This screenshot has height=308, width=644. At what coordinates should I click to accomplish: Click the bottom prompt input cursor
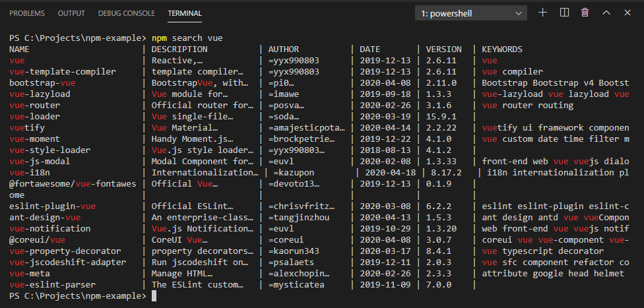(154, 295)
